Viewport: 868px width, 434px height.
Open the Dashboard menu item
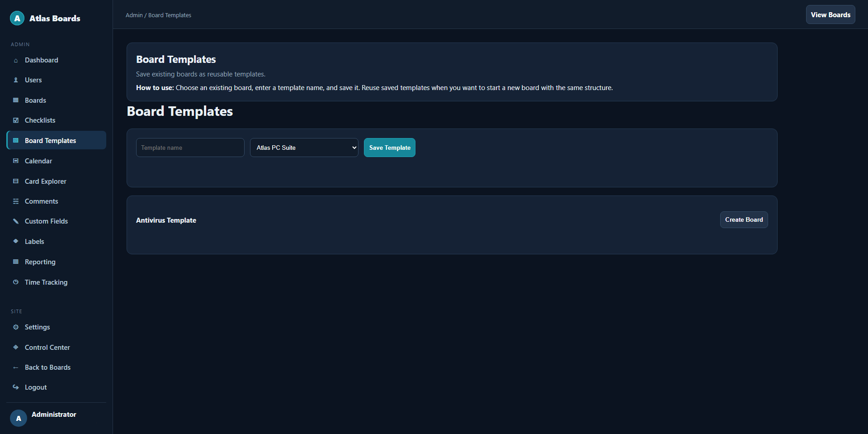[x=57, y=60]
